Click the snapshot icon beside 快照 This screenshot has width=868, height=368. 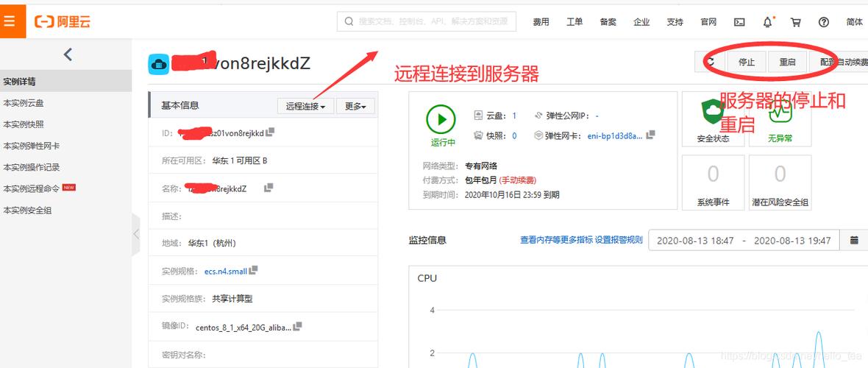coord(479,135)
